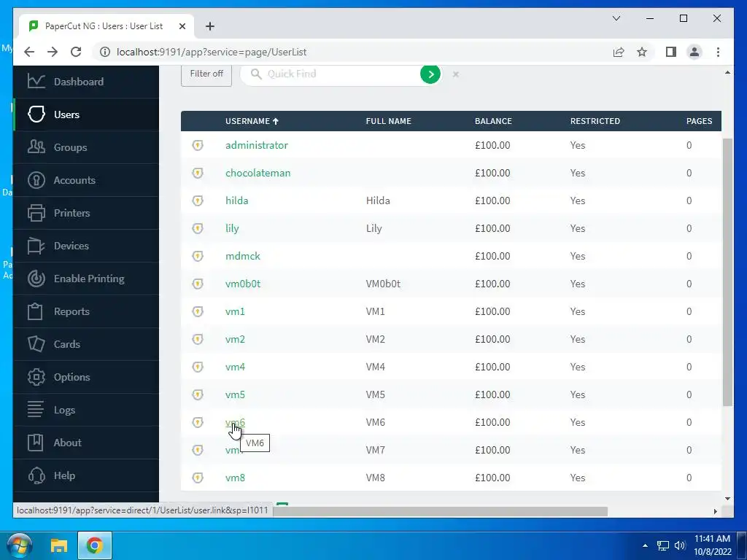
Task: Open the Chrome side panel icon
Action: [671, 52]
